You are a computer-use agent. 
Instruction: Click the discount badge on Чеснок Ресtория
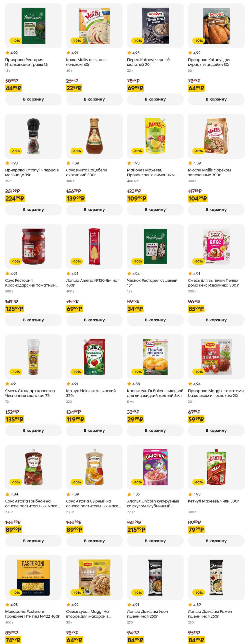coord(138,261)
